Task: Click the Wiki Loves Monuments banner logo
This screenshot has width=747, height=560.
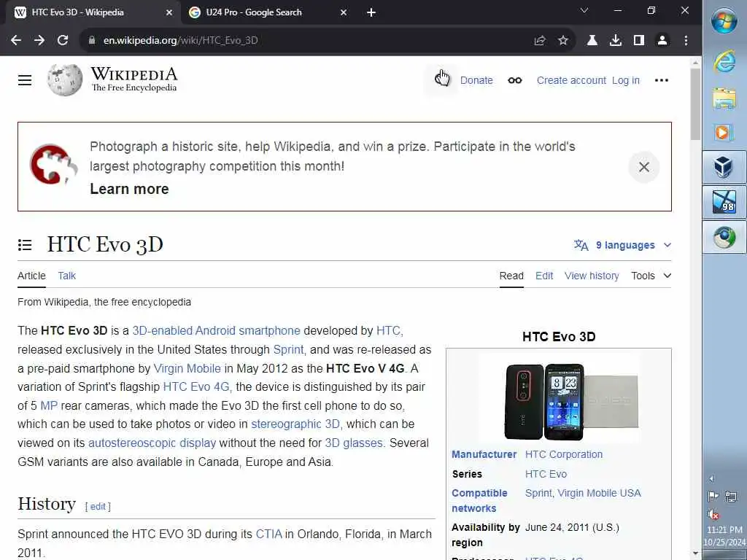Action: coord(53,164)
